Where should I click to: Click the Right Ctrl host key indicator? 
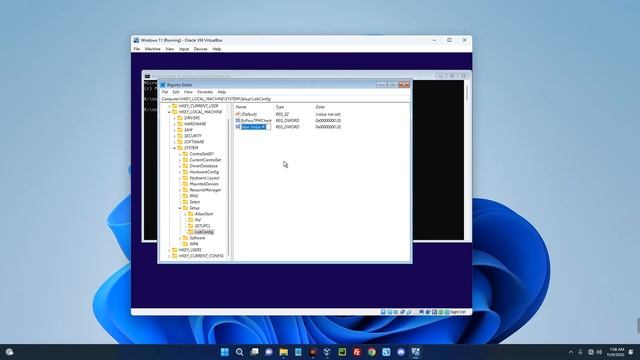(458, 312)
